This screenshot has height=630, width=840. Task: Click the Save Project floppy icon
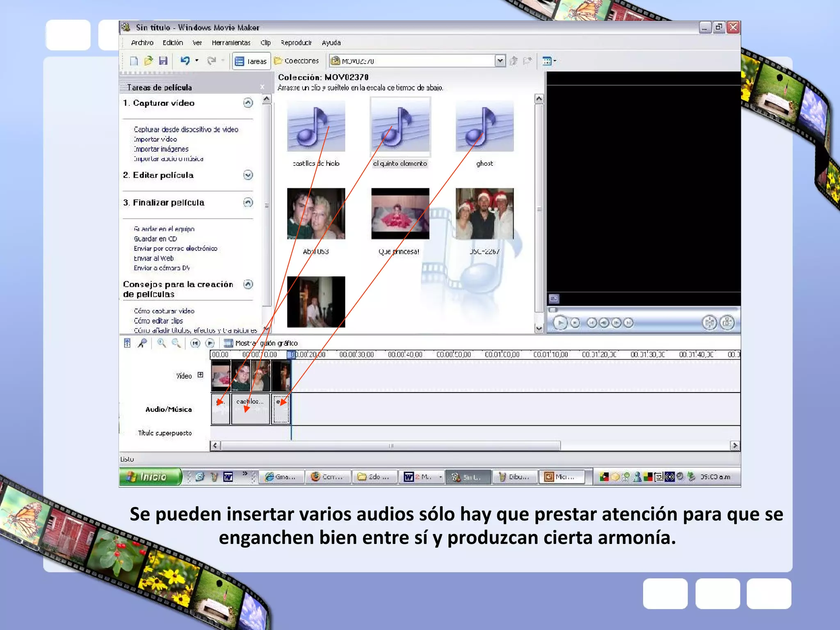click(163, 61)
